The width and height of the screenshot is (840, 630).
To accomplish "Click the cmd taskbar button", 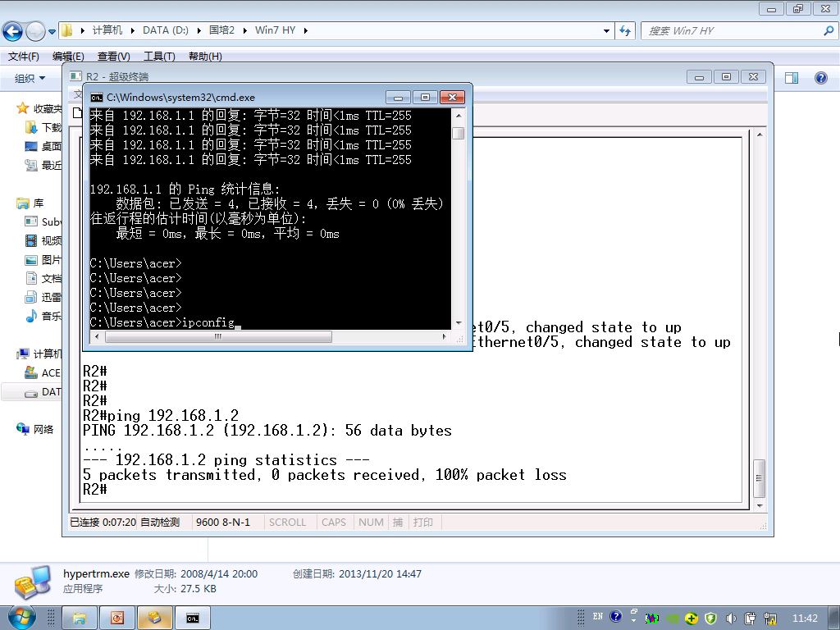I will pyautogui.click(x=192, y=619).
